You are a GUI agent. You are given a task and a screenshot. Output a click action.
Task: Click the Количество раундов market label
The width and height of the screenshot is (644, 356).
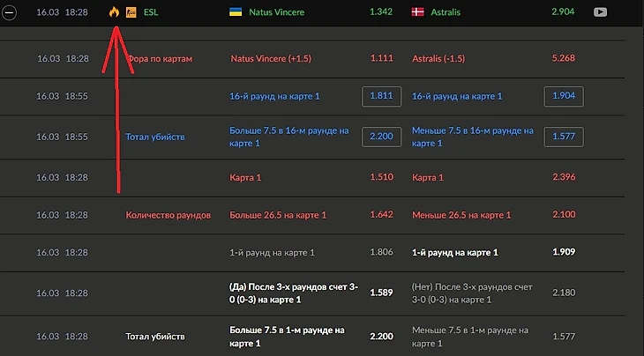168,214
